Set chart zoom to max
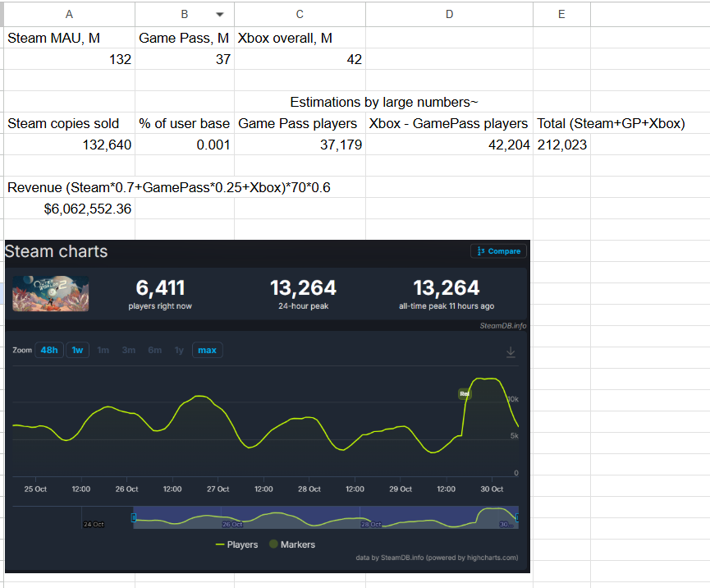710x588 pixels. tap(208, 350)
